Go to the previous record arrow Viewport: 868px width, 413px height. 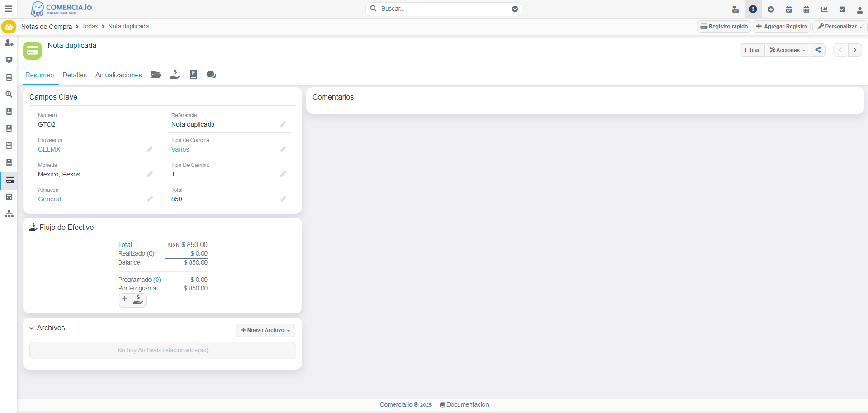coord(840,50)
